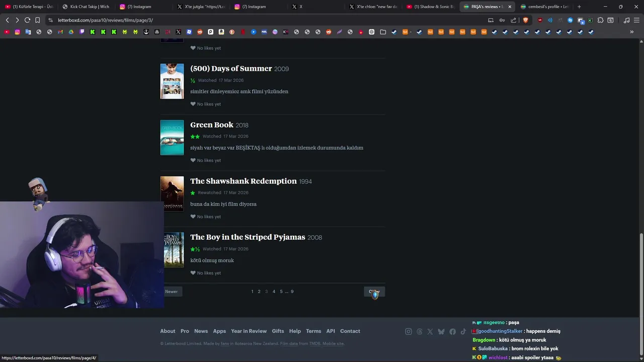
Task: Open the bookmarks folder icon
Action: tap(383, 32)
